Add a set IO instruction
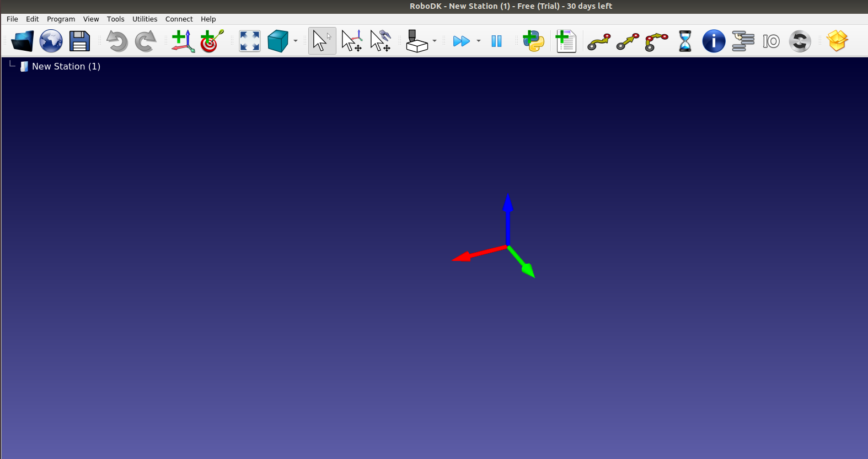The height and width of the screenshot is (459, 868). click(771, 41)
